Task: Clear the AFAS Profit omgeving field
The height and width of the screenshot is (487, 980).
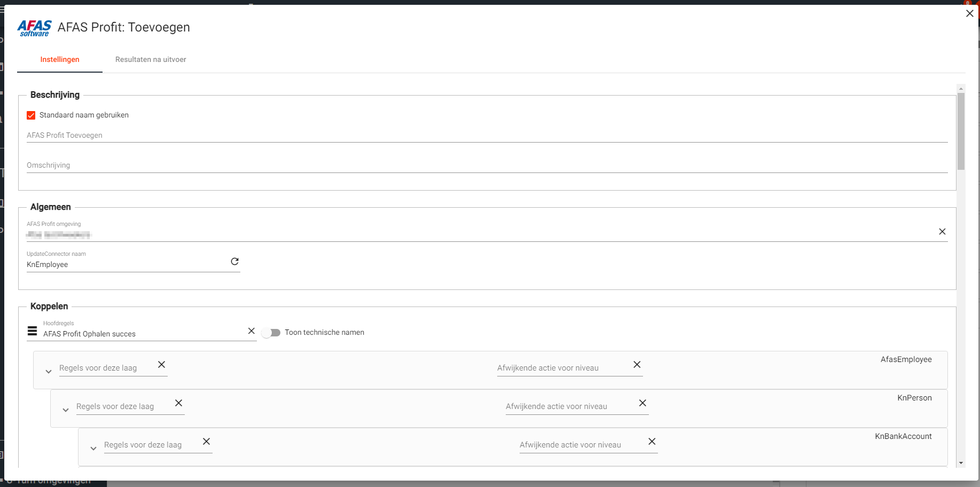Action: click(x=942, y=232)
